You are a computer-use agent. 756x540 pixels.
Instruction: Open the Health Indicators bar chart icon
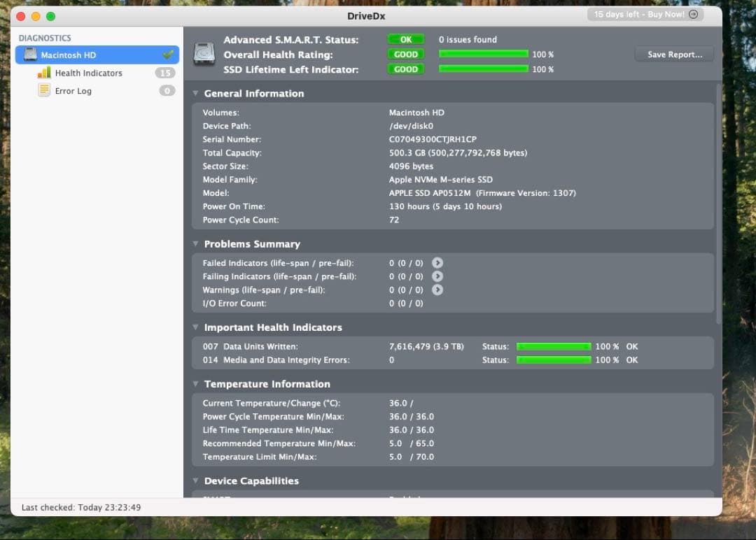(x=44, y=73)
